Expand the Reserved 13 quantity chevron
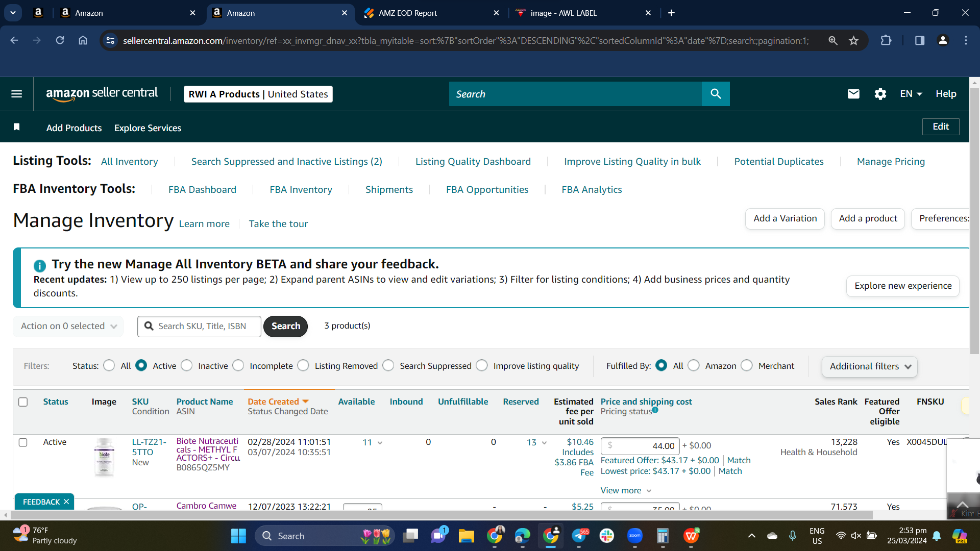Viewport: 980px width, 551px height. pyautogui.click(x=544, y=443)
